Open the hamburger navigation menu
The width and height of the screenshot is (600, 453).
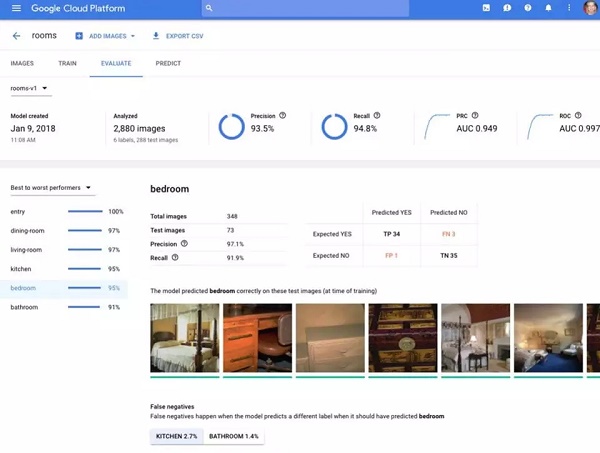pos(16,8)
